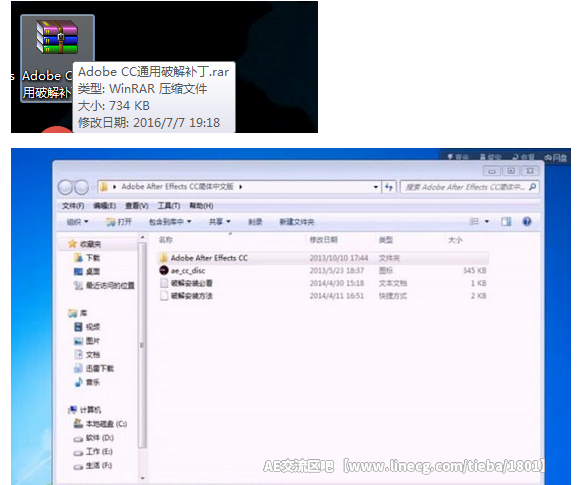
Task: Click the New folder button
Action: pos(296,222)
